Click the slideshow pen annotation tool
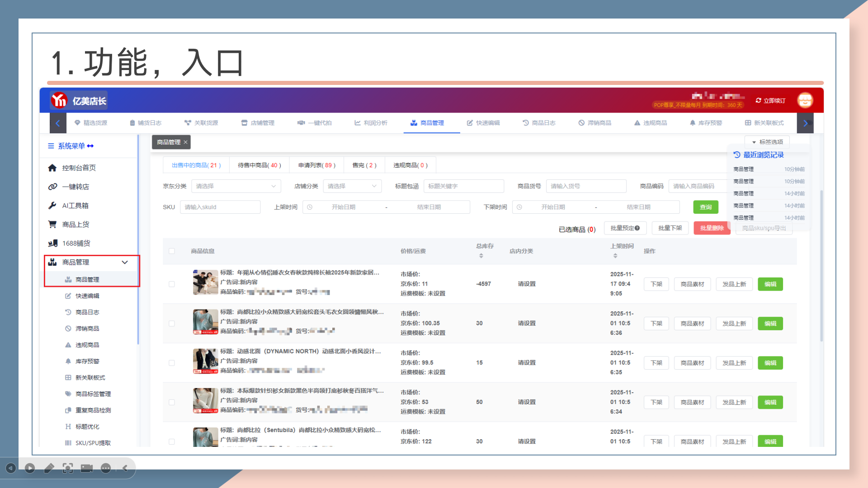The height and width of the screenshot is (488, 868). 49,468
